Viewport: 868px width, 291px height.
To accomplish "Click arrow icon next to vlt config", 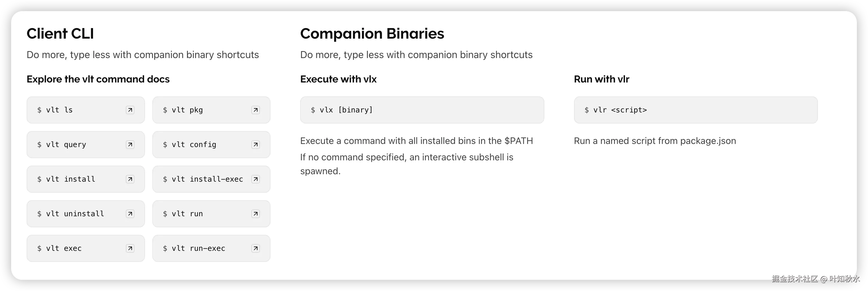I will [x=256, y=145].
